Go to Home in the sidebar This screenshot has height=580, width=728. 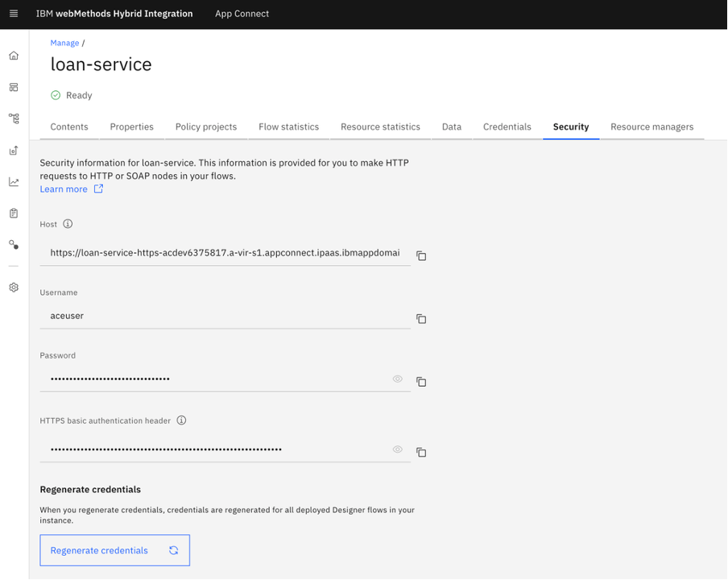[14, 56]
